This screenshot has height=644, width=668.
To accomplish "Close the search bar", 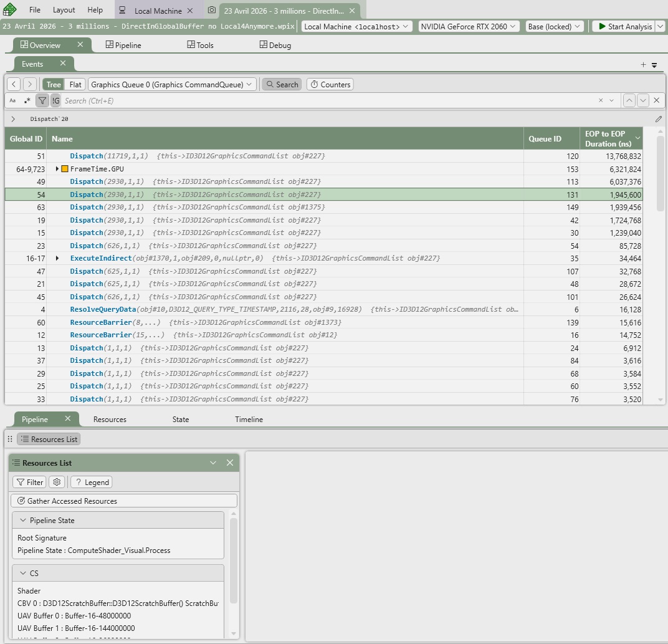I will [x=657, y=100].
